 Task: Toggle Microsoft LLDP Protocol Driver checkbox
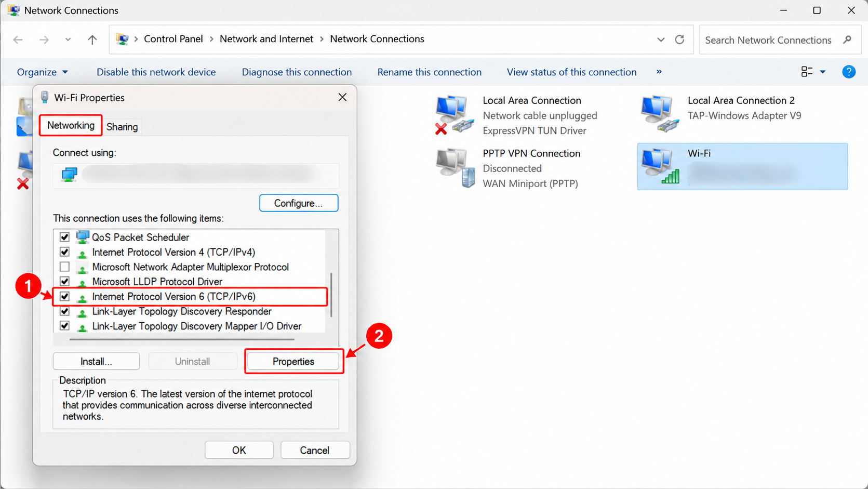tap(64, 281)
